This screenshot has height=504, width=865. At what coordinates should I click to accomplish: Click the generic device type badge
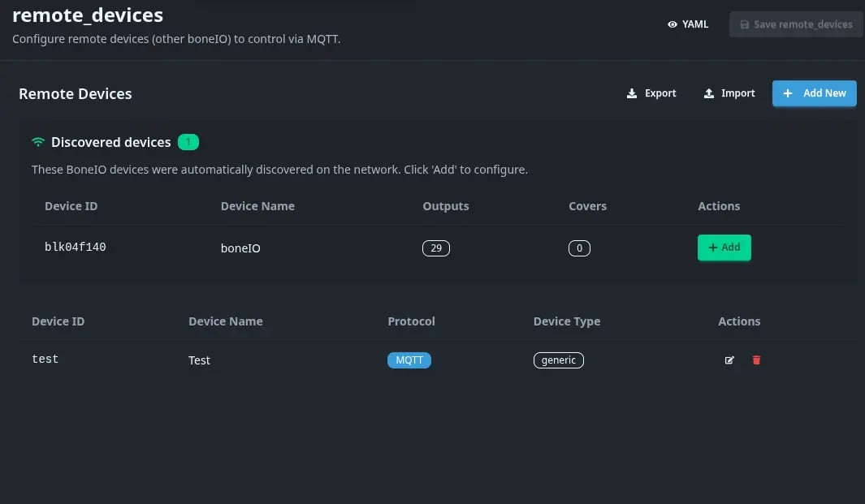click(558, 360)
